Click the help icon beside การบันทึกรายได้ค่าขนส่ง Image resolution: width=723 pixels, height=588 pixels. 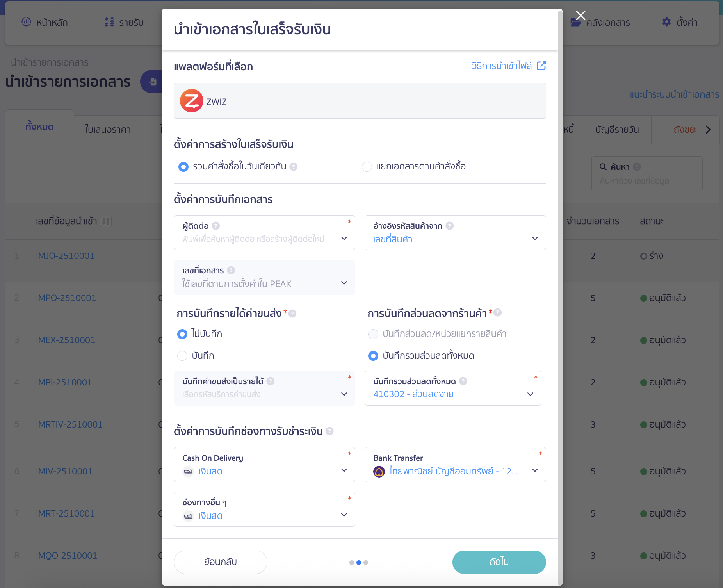[292, 313]
